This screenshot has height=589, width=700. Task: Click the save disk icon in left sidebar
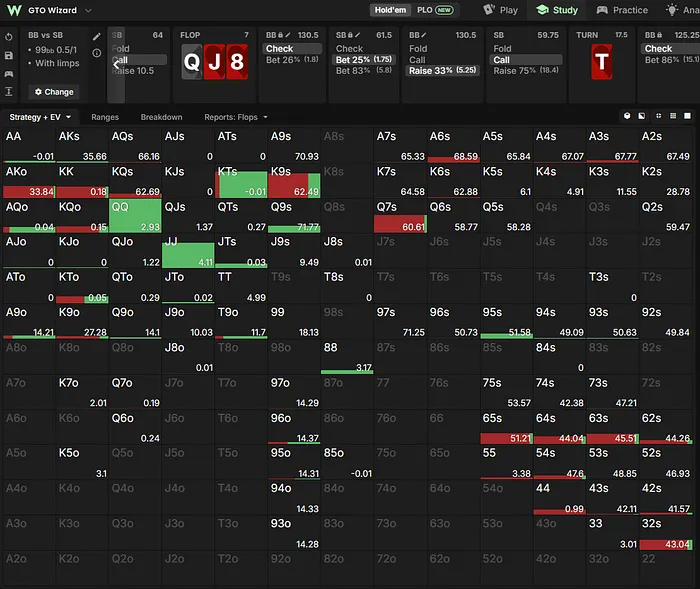click(8, 55)
